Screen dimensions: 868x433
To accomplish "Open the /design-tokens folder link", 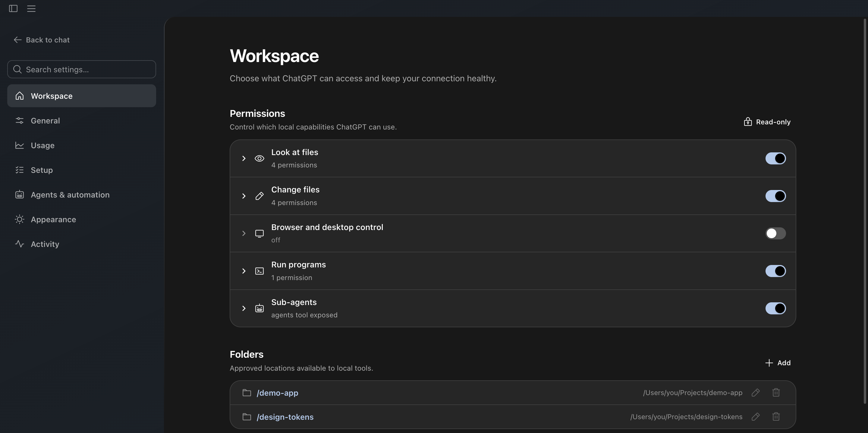I will pos(285,417).
